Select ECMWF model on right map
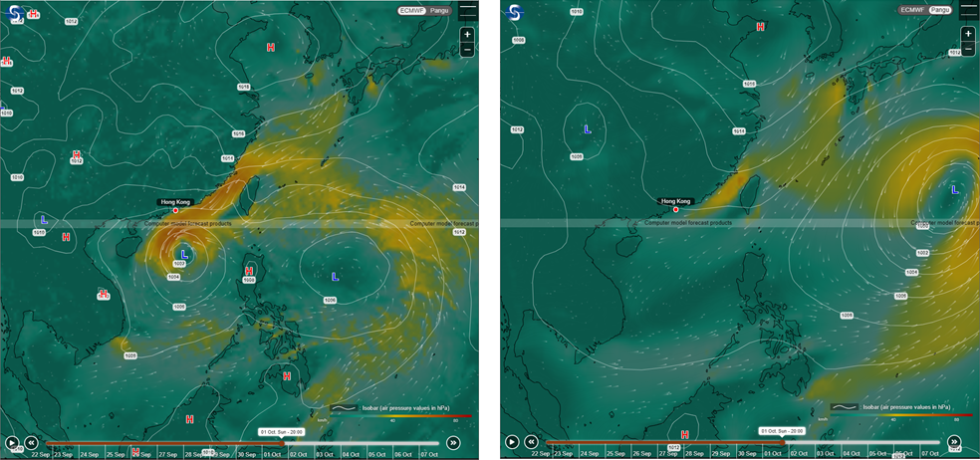 click(x=912, y=10)
